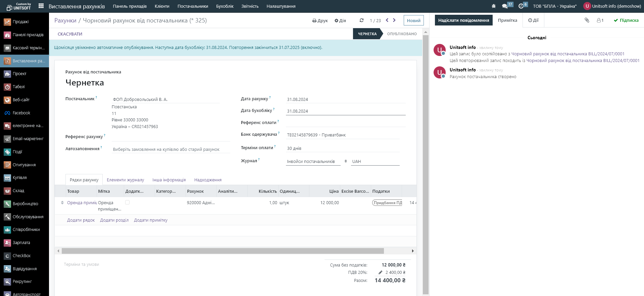Toggle the checkbox in the invoice line
Viewport: 644px width, 296px height.
pos(127,202)
